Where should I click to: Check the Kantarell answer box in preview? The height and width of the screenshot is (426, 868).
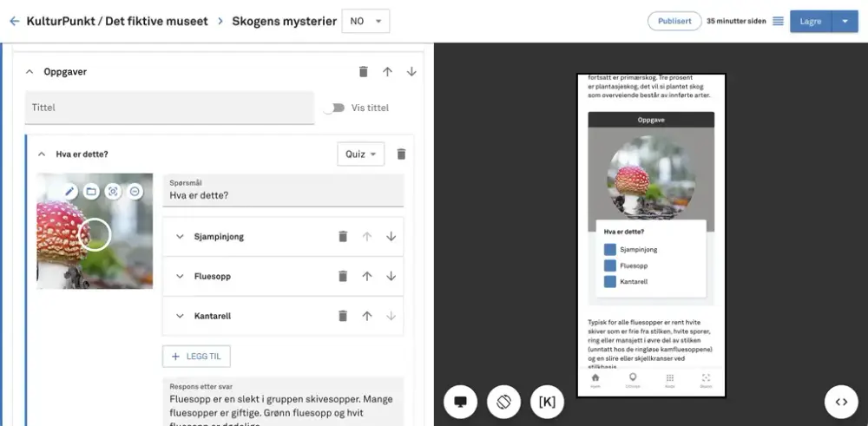[610, 282]
